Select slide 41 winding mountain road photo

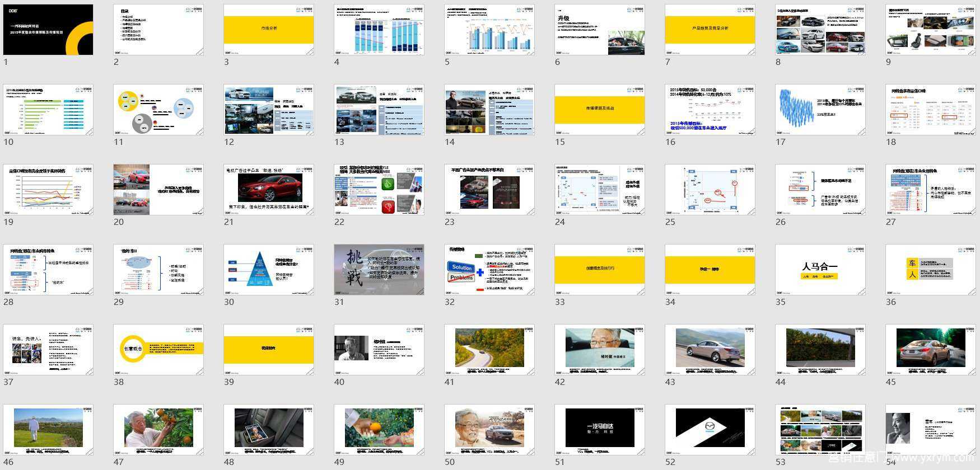489,350
